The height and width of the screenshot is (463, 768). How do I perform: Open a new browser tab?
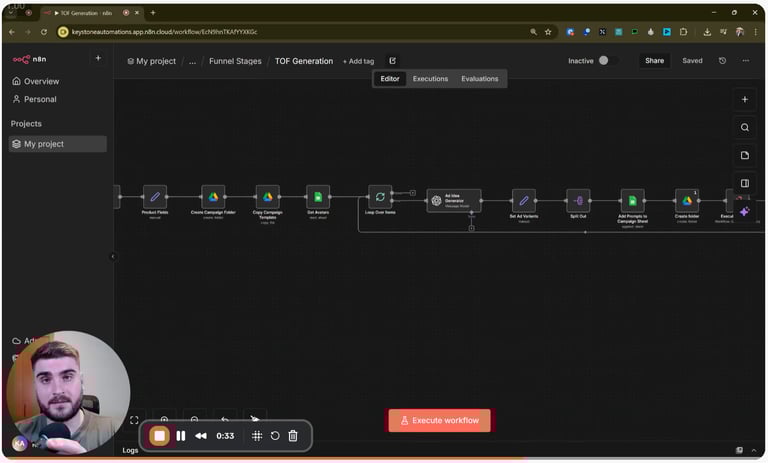pos(153,13)
